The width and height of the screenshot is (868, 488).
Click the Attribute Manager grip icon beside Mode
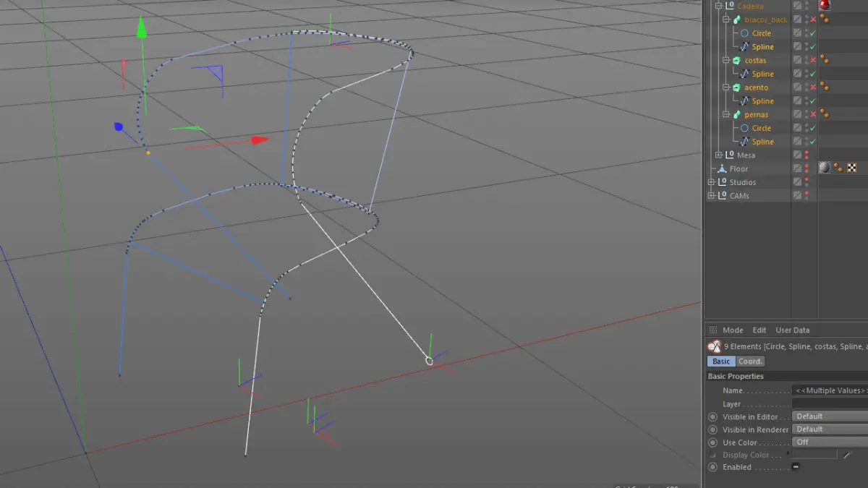[x=712, y=330]
